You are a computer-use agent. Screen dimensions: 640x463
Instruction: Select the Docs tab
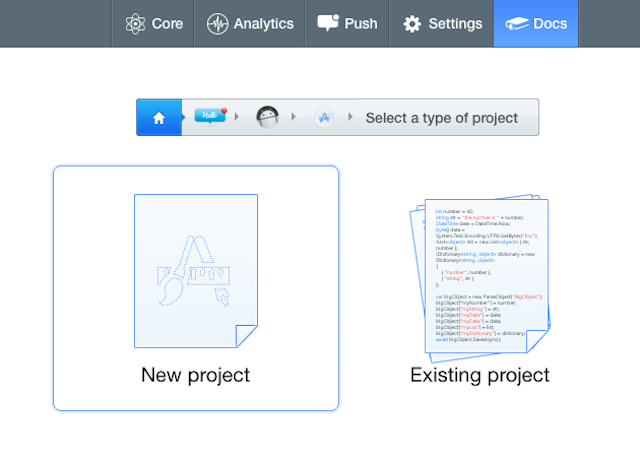(x=536, y=24)
